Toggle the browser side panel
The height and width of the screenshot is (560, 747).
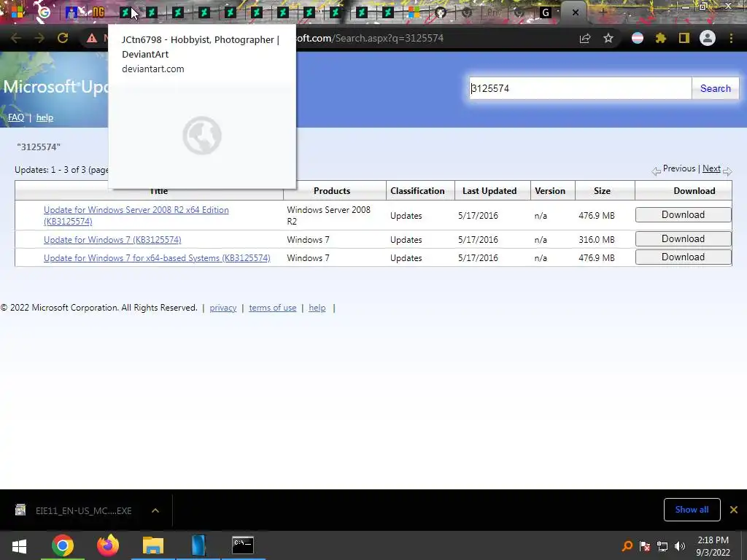pos(684,38)
